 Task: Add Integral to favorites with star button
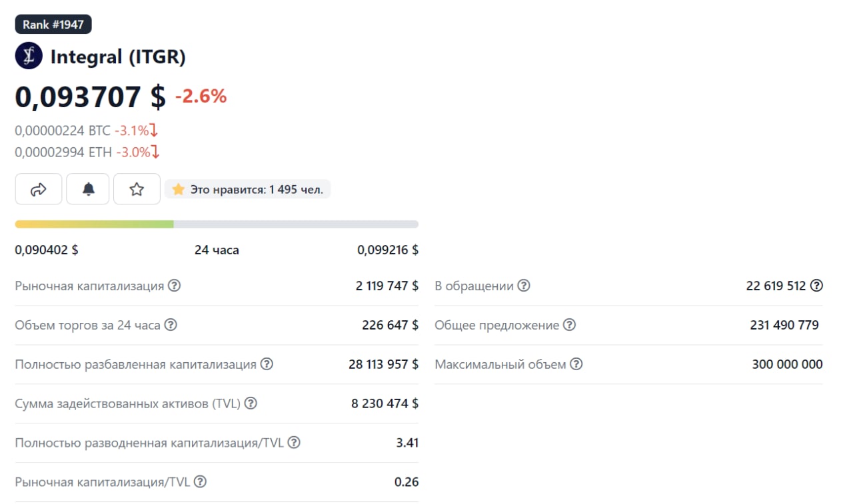click(137, 189)
